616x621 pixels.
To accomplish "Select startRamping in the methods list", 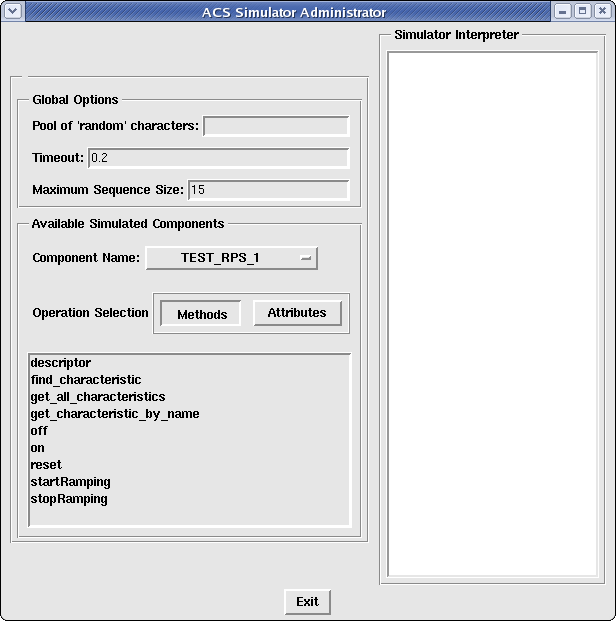I will pyautogui.click(x=70, y=482).
